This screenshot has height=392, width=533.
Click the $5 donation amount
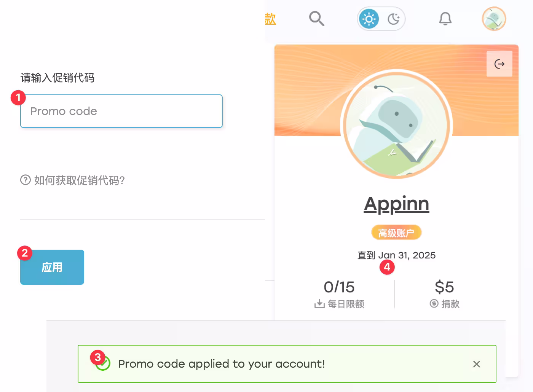(444, 287)
